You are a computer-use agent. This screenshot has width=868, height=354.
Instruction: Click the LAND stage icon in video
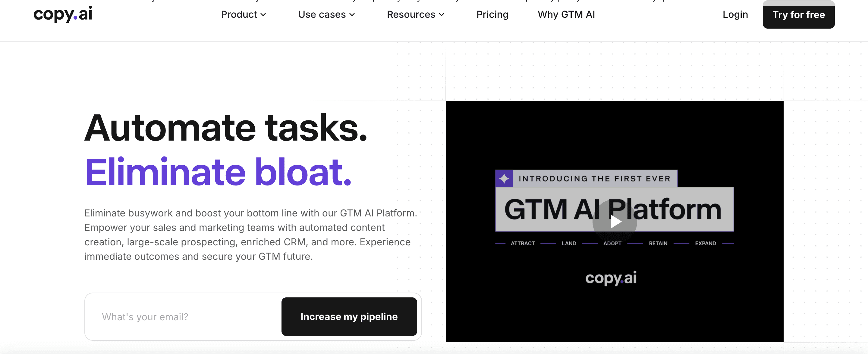569,243
